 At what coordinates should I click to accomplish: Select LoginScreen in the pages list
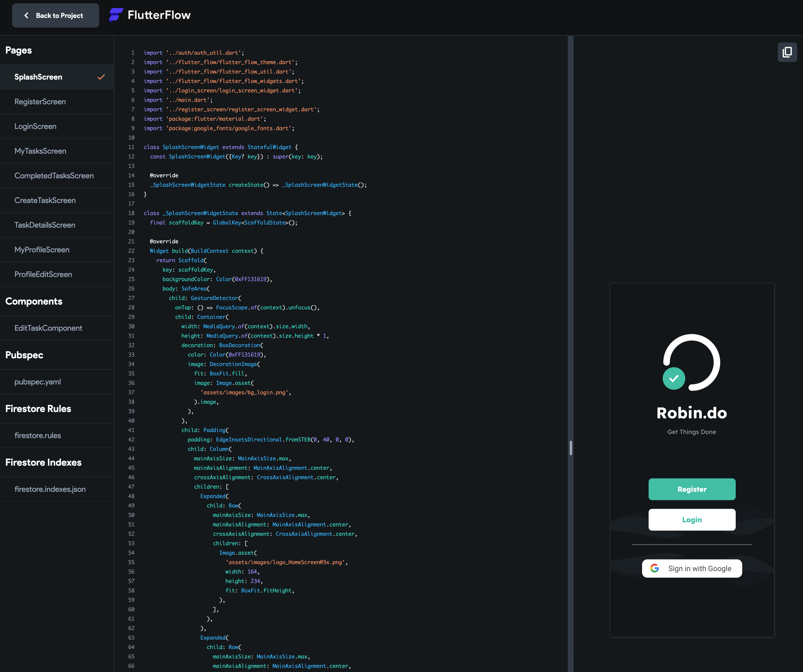click(36, 126)
